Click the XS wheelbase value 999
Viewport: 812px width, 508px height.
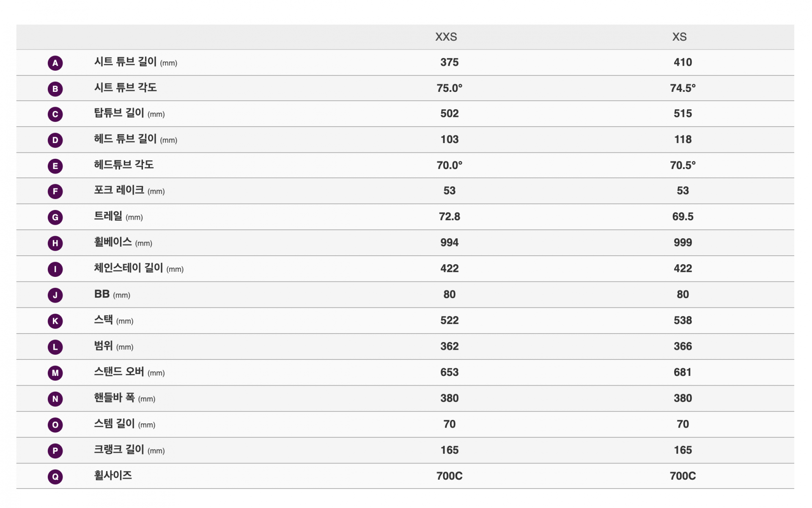[683, 243]
